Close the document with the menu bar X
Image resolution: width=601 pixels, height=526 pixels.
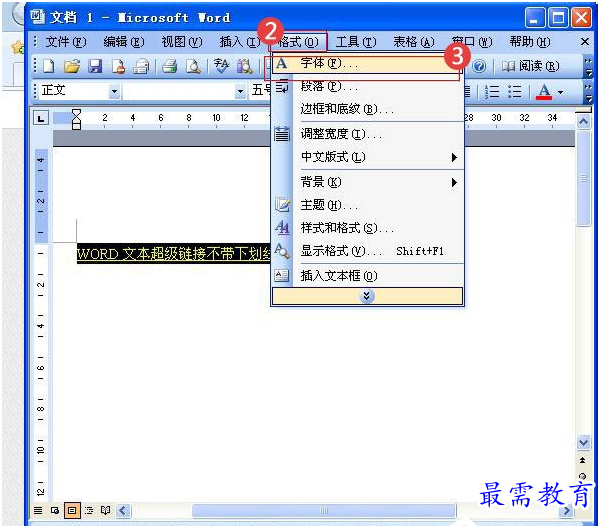[x=585, y=41]
